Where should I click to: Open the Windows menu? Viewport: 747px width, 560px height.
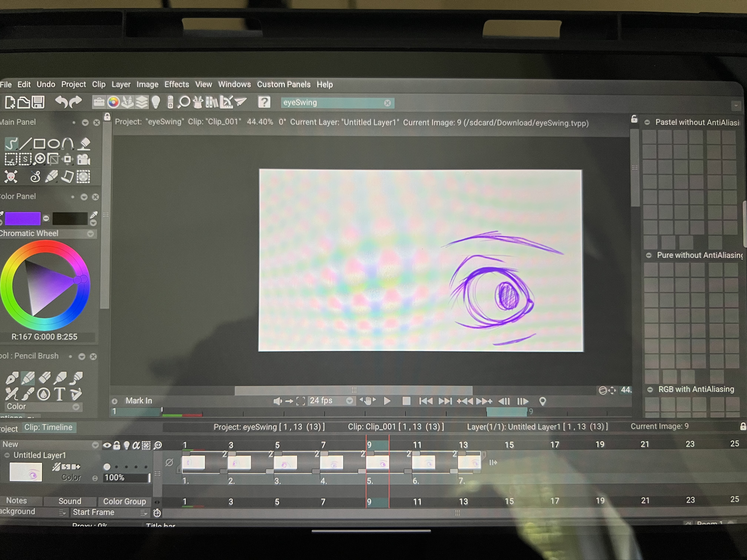234,84
